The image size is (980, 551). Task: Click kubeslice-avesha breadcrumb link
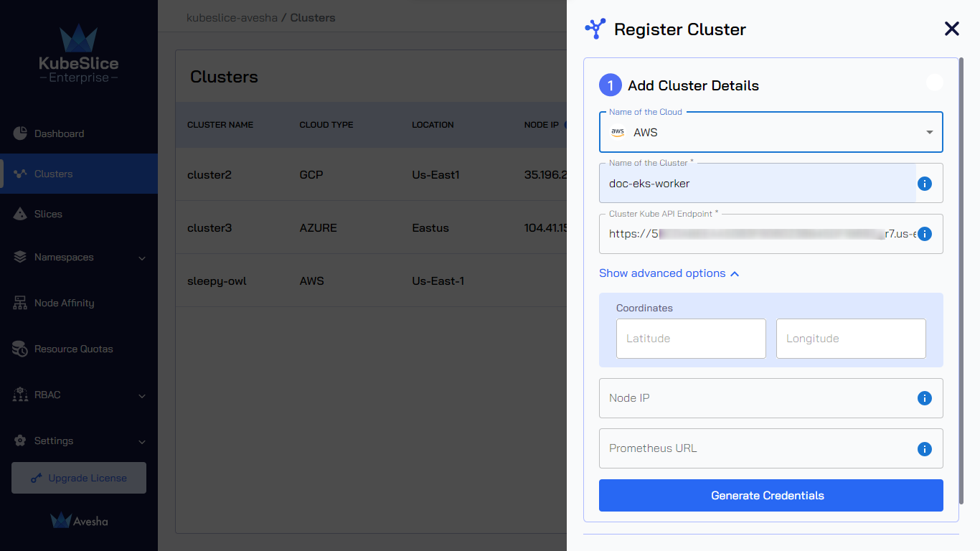(232, 17)
